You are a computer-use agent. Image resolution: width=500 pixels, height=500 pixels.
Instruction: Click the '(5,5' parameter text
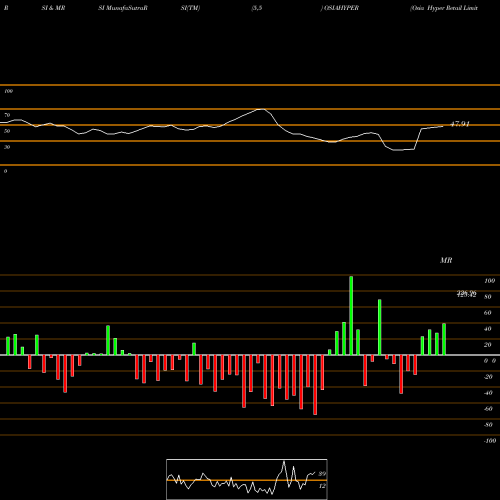257,8
